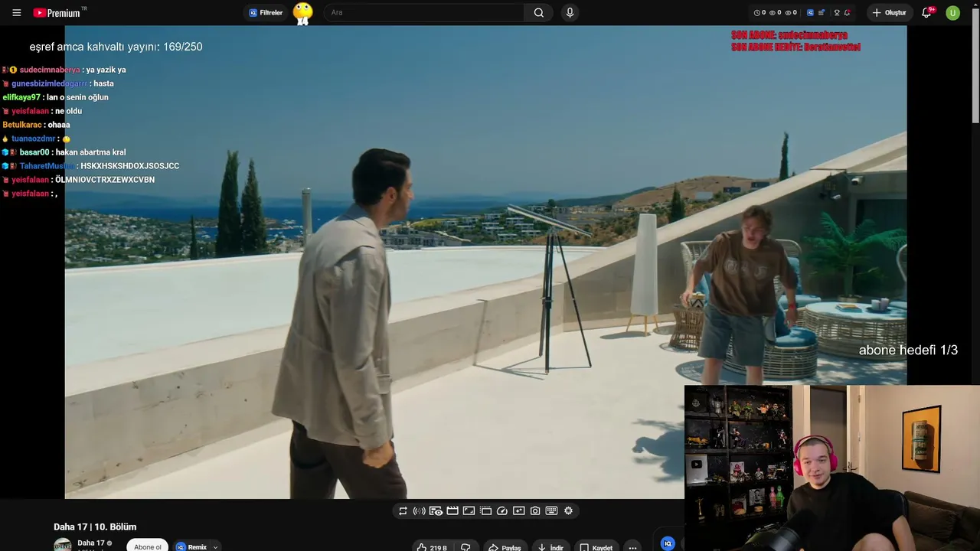Open the player toolbar settings gear
This screenshot has height=551, width=980.
(x=568, y=511)
